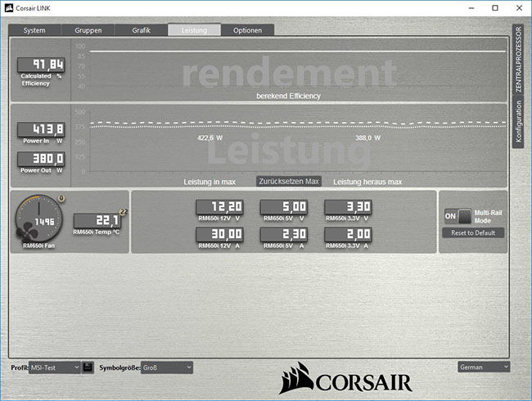
Task: Click the fan gauge badge showing 0
Action: pos(61,198)
